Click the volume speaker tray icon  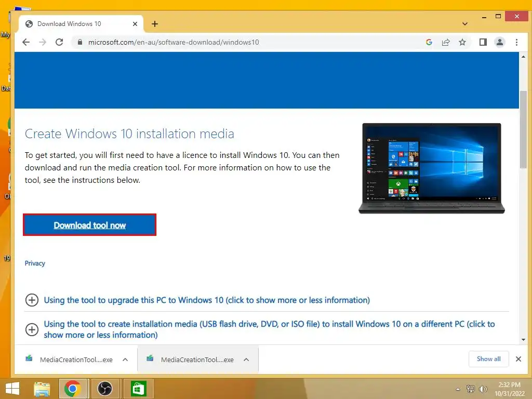pos(483,389)
